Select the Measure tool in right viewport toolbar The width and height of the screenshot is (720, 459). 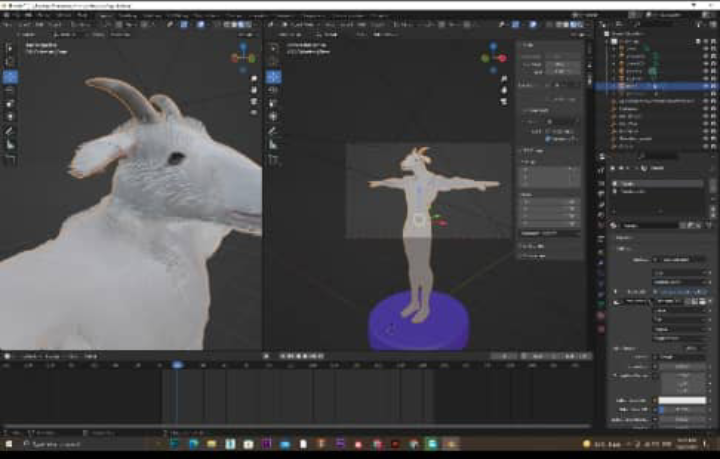click(273, 144)
